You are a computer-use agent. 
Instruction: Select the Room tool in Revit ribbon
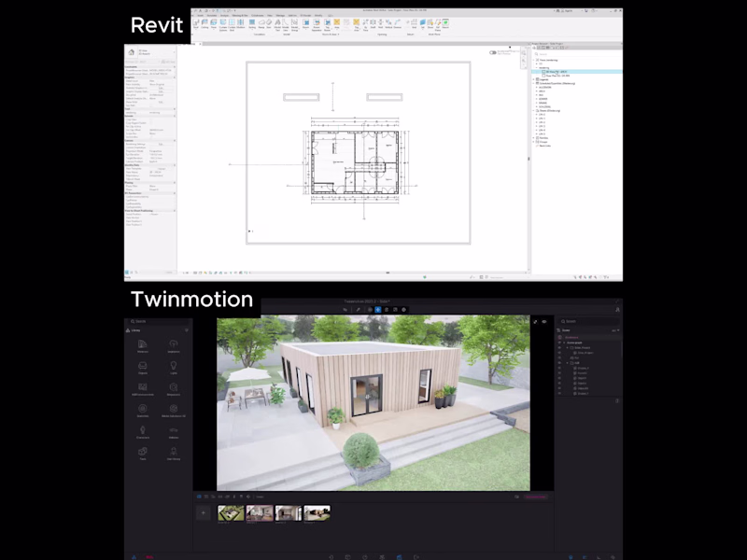(306, 23)
